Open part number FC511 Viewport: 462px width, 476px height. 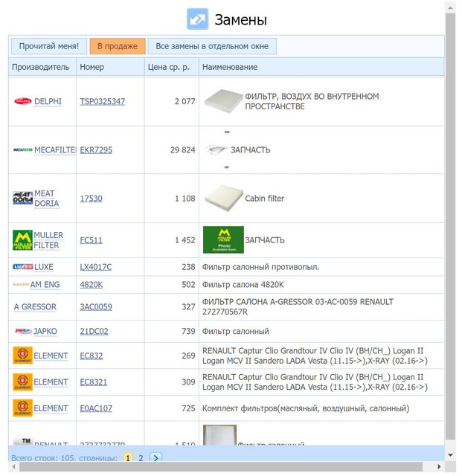91,240
